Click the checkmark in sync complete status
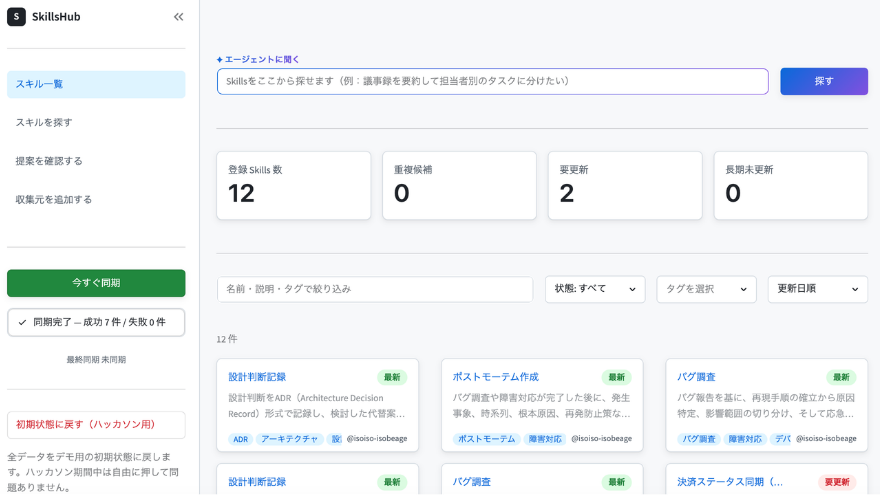This screenshot has height=495, width=880. pyautogui.click(x=22, y=322)
